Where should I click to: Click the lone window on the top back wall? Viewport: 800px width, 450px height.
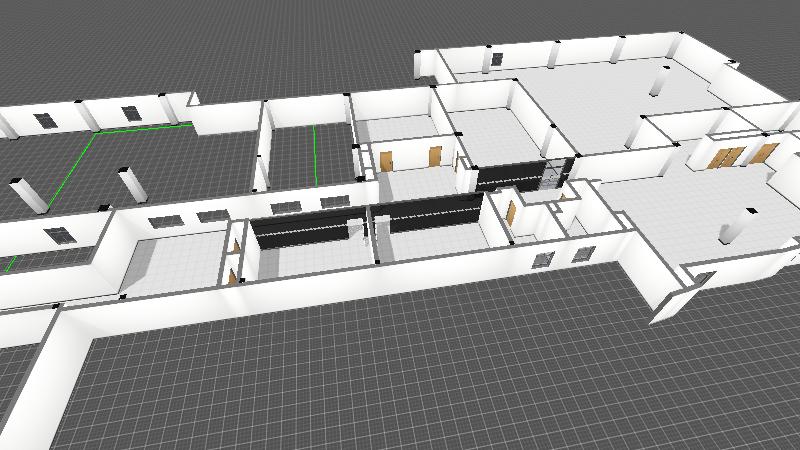point(496,60)
